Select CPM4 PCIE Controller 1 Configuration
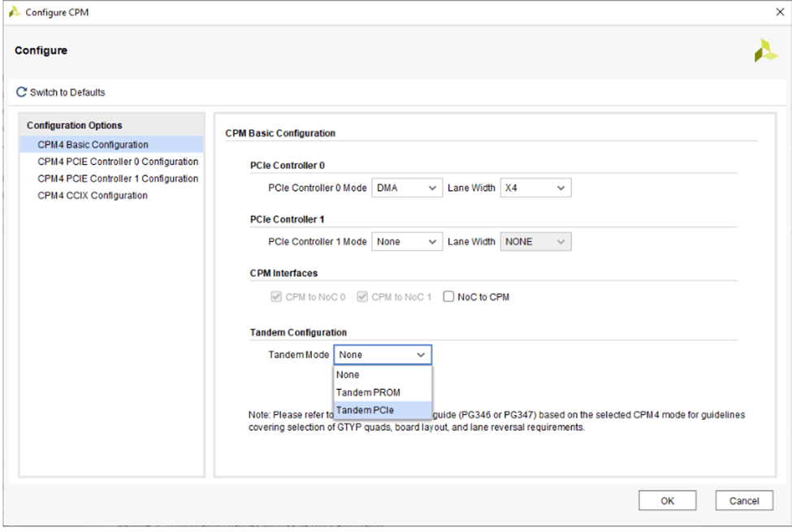792x532 pixels. pyautogui.click(x=118, y=178)
